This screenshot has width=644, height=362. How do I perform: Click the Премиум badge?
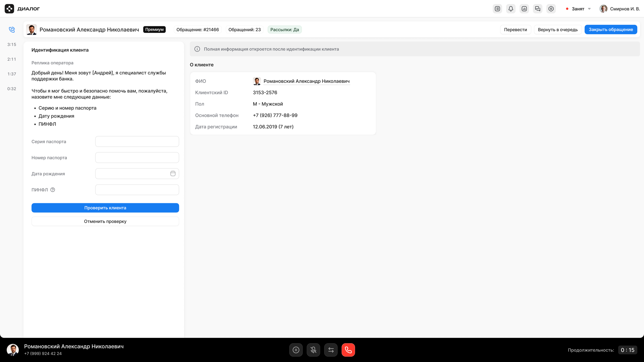click(x=154, y=29)
